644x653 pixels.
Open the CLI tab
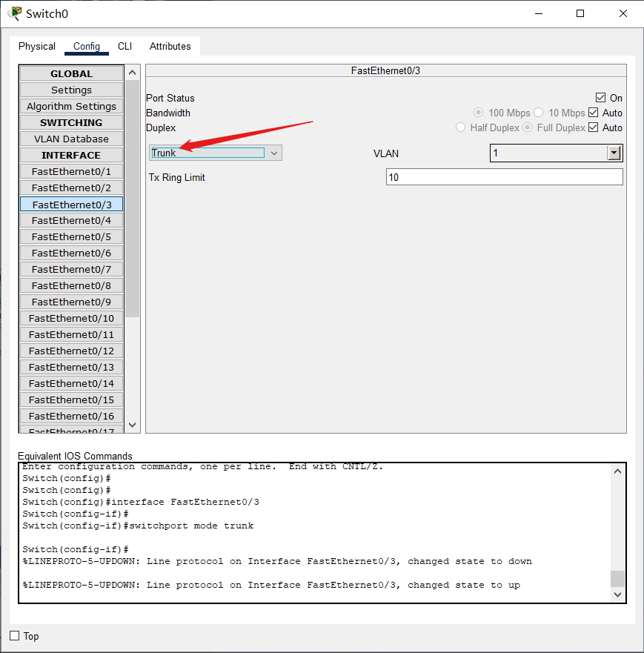click(125, 46)
